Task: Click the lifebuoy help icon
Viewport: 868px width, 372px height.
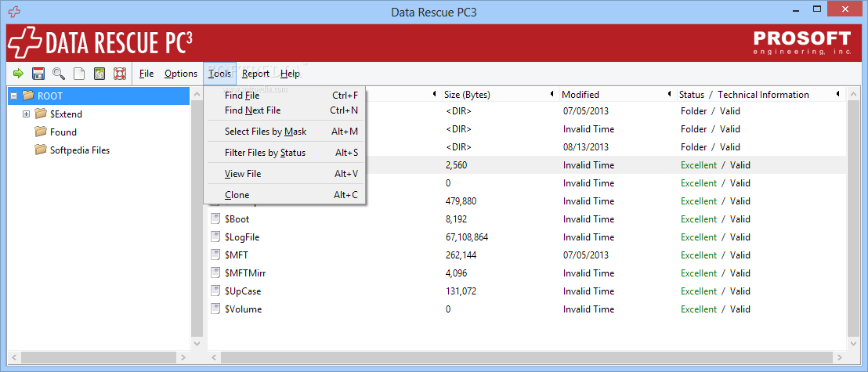Action: (x=120, y=73)
